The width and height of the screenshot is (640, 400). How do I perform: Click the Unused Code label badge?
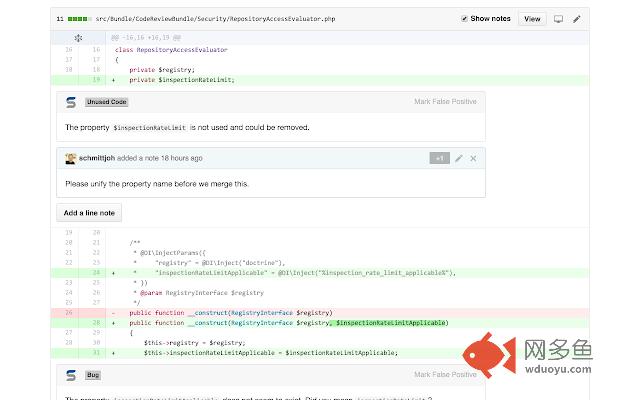[107, 102]
